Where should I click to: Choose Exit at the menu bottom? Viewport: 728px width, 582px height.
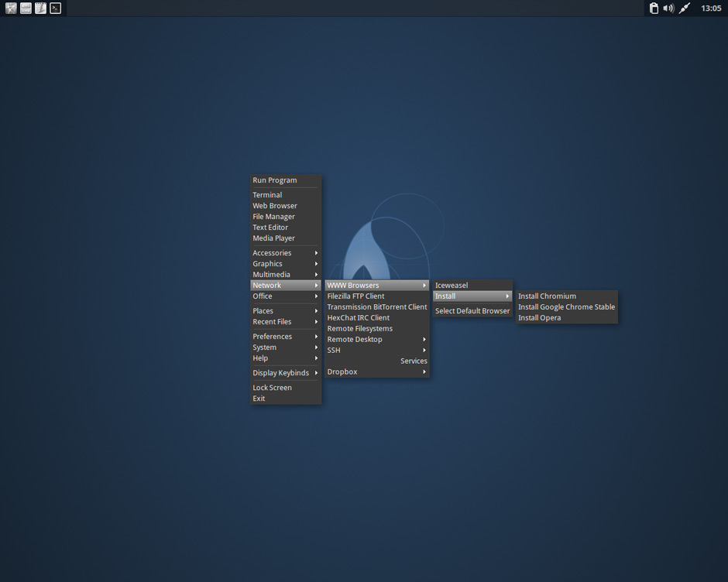(286, 399)
